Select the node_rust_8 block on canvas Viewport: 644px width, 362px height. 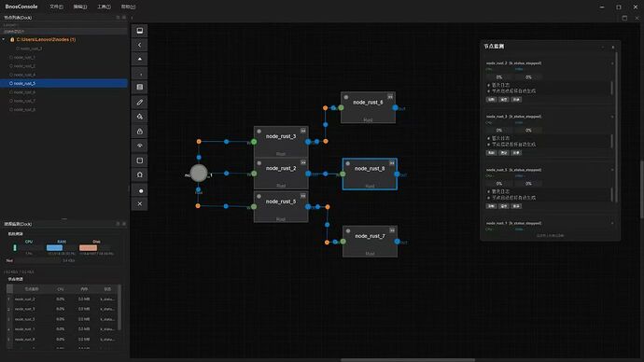[x=370, y=174]
